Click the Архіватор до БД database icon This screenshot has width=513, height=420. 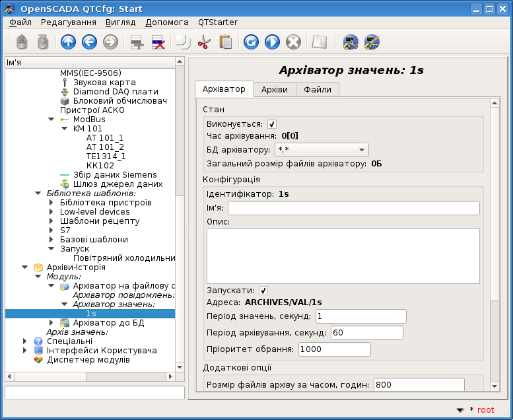[x=65, y=323]
